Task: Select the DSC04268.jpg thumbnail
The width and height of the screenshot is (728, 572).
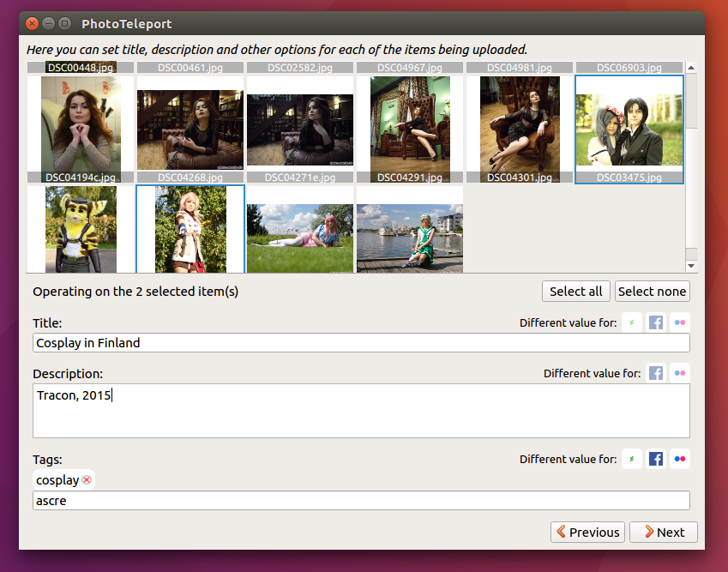Action: pyautogui.click(x=190, y=129)
